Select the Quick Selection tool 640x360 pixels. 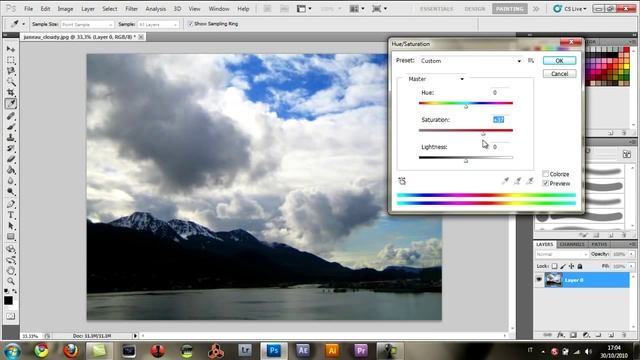pos(11,82)
